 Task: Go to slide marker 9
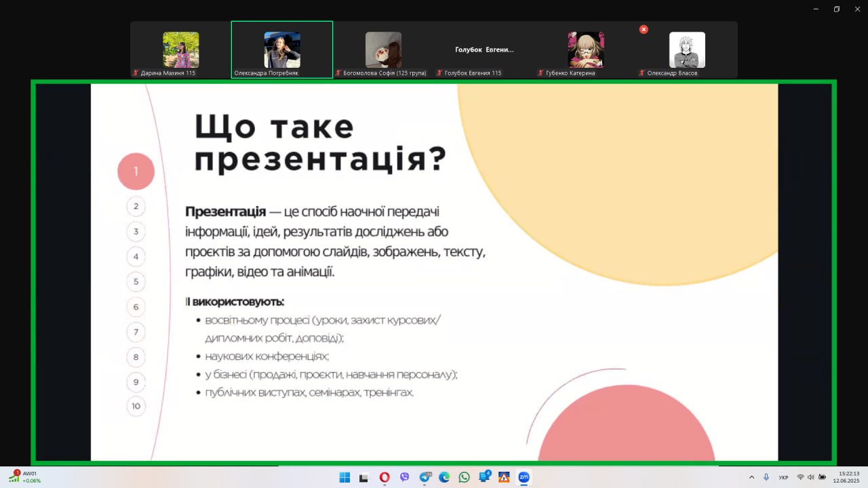136,382
